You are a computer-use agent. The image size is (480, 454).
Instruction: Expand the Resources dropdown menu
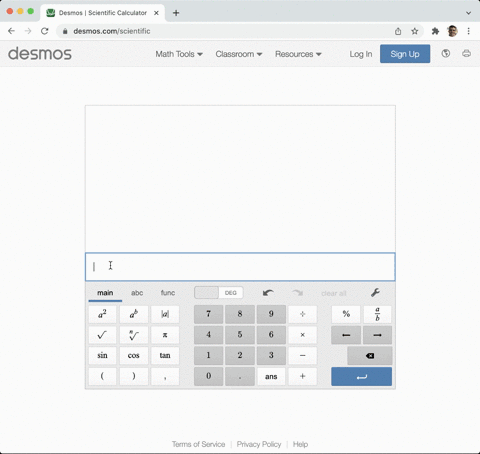[298, 54]
